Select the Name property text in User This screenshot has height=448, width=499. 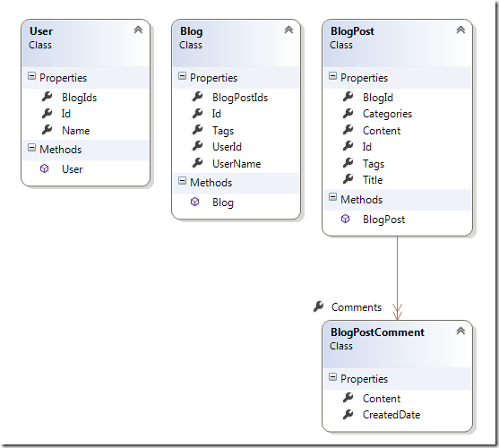(x=76, y=131)
